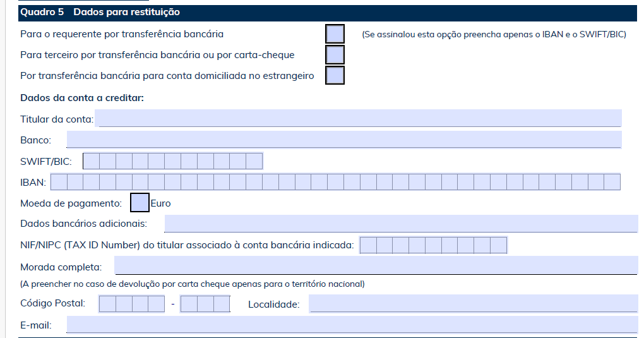Select 'conta domiciliada no estrangeiro' checkbox
The height and width of the screenshot is (338, 644).
[335, 75]
